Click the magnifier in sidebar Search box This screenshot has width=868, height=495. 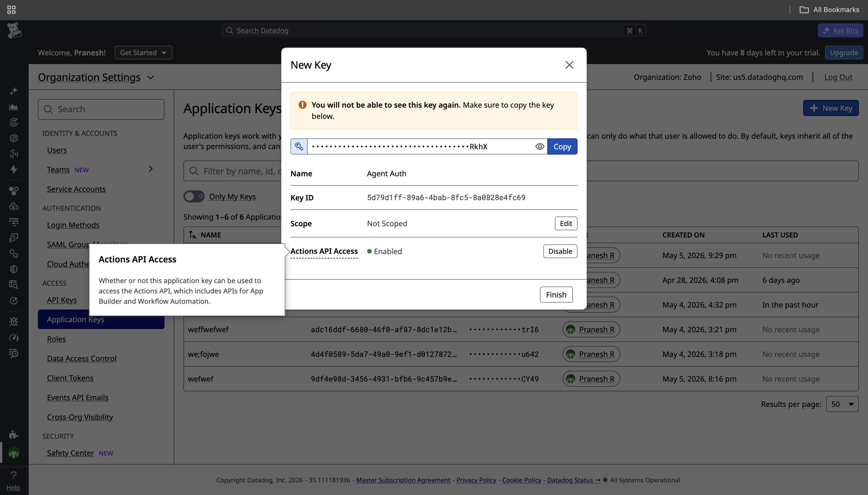(48, 109)
